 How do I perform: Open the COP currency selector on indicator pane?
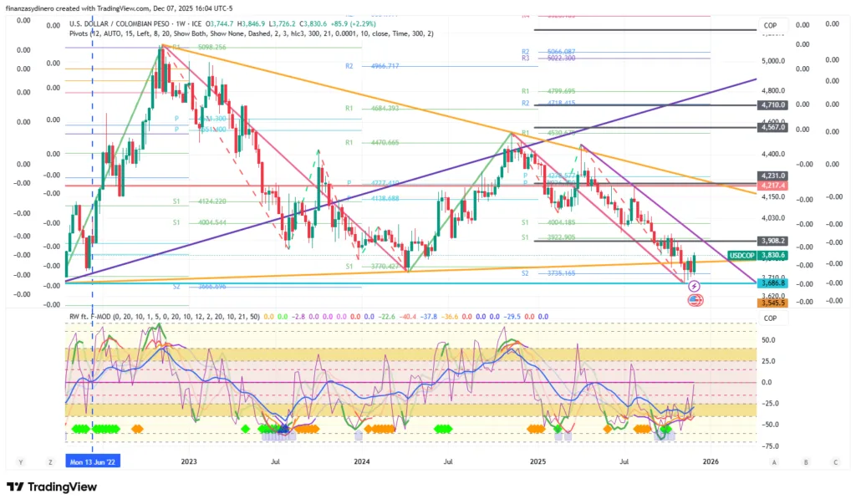770,318
